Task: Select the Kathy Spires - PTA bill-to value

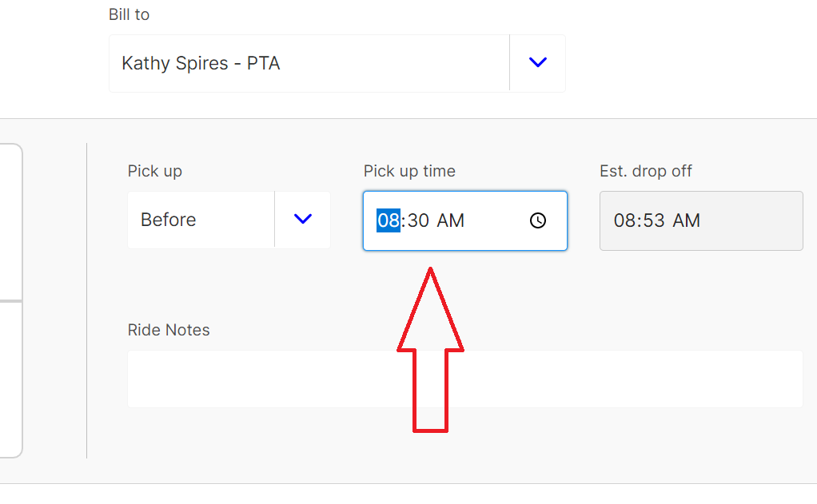Action: (201, 63)
